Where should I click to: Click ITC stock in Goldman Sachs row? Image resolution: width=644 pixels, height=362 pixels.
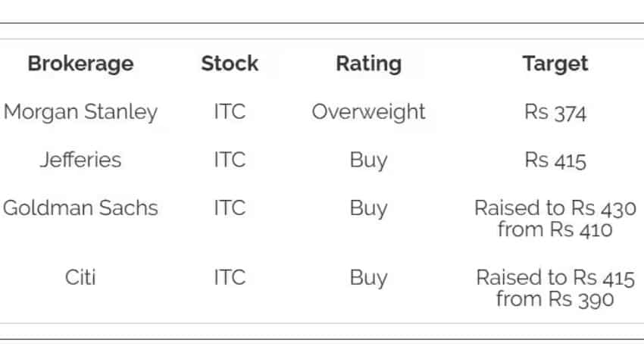pyautogui.click(x=230, y=208)
